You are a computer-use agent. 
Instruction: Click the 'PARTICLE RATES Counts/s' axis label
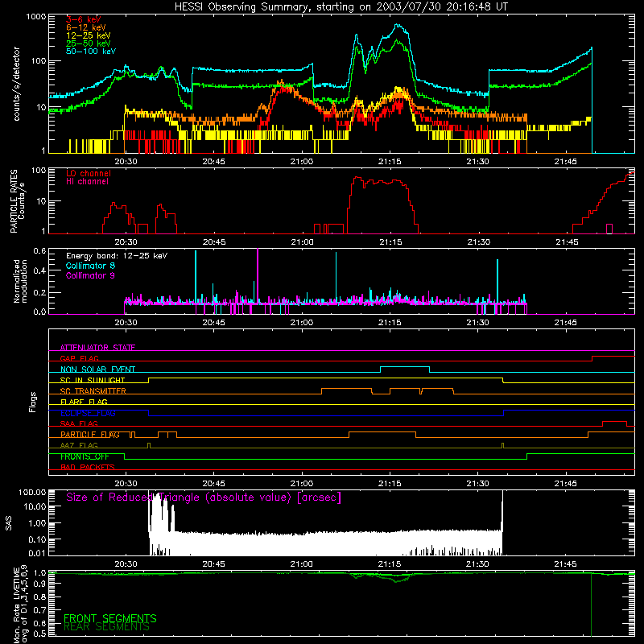coord(17,201)
